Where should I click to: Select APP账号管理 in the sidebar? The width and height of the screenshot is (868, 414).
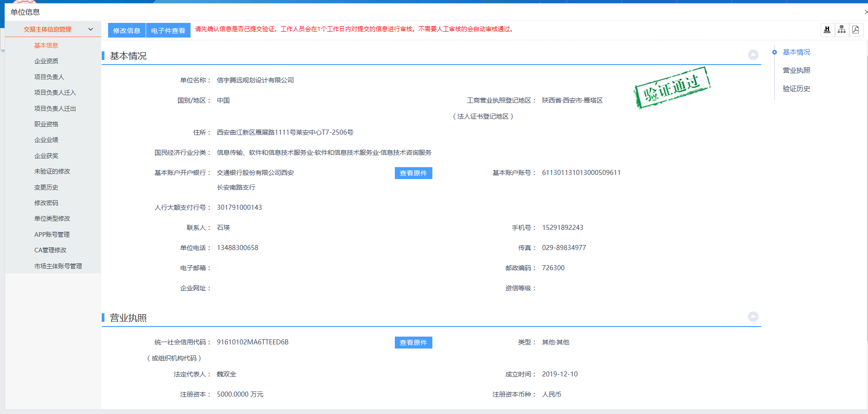pos(52,234)
